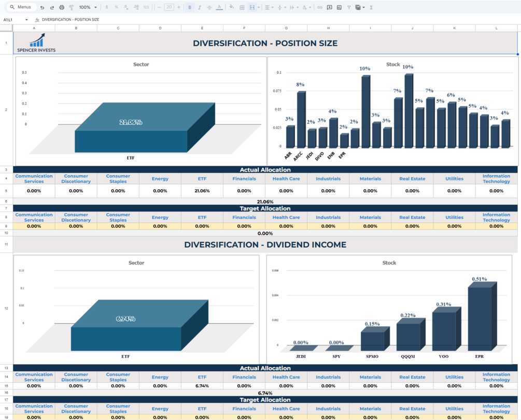Open the functions sigma menu
This screenshot has width=521, height=420.
pos(371,7)
